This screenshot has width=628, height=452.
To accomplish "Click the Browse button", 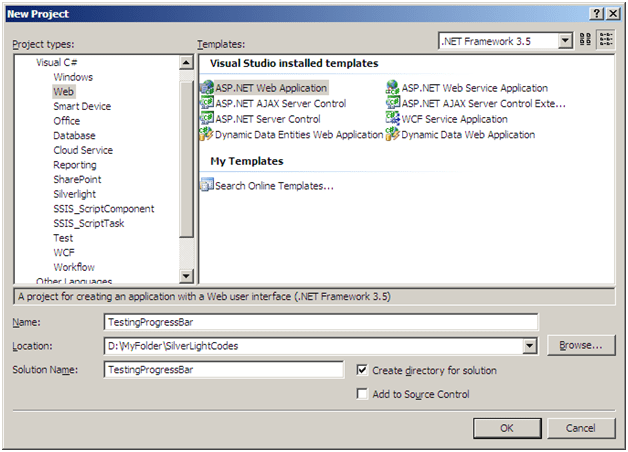I will click(580, 346).
